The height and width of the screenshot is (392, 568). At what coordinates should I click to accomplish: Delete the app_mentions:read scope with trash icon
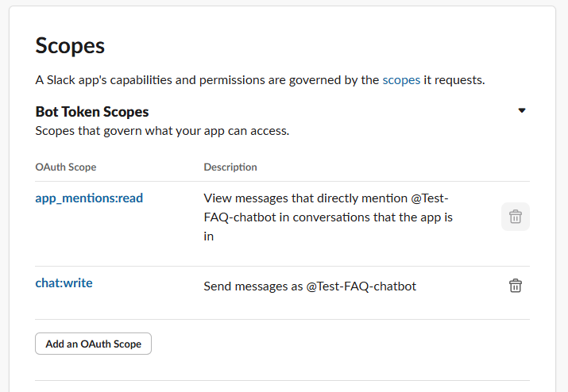coord(515,217)
